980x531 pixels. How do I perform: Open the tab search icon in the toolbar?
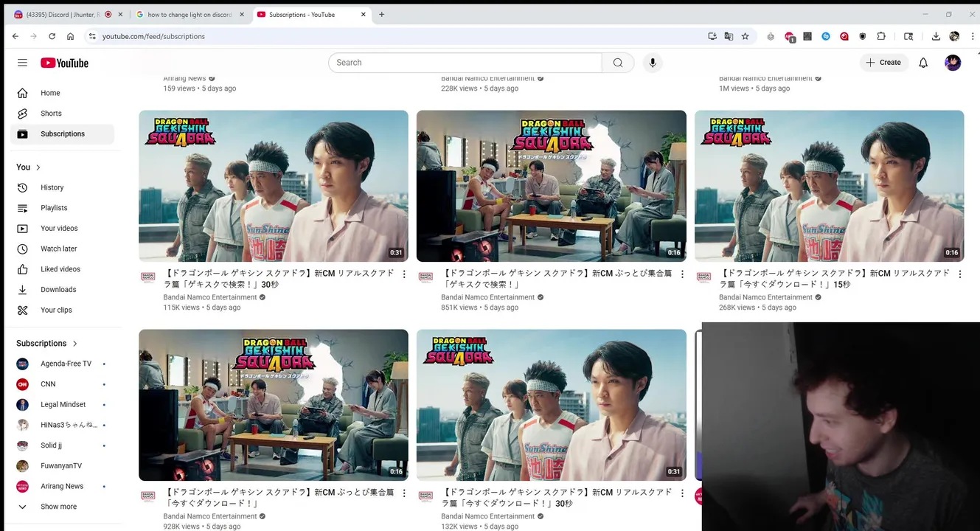coord(908,36)
